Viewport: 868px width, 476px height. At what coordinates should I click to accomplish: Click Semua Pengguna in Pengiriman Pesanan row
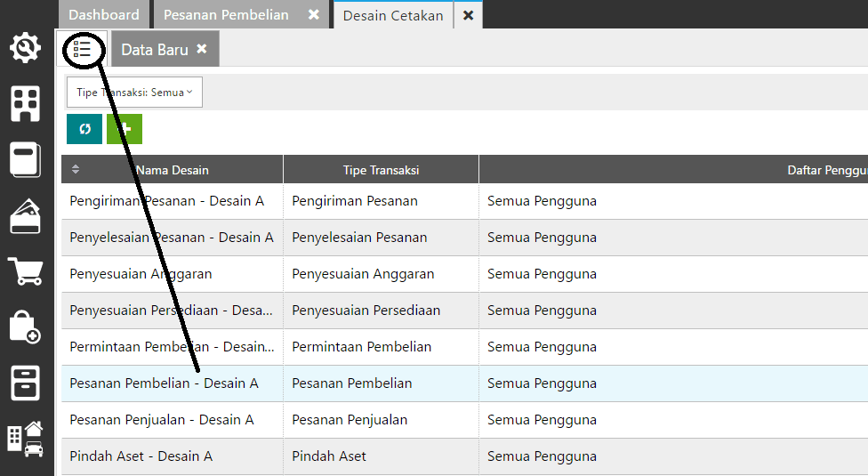click(x=542, y=201)
